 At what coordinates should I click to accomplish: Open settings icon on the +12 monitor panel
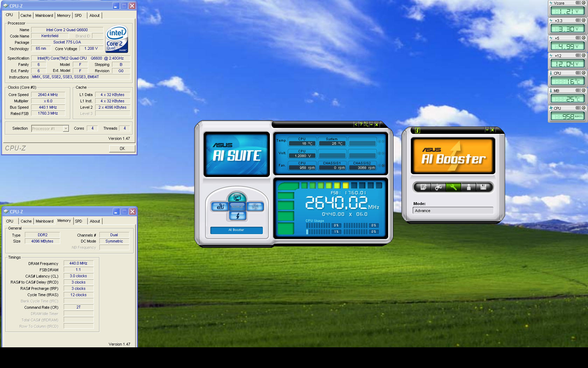point(578,55)
